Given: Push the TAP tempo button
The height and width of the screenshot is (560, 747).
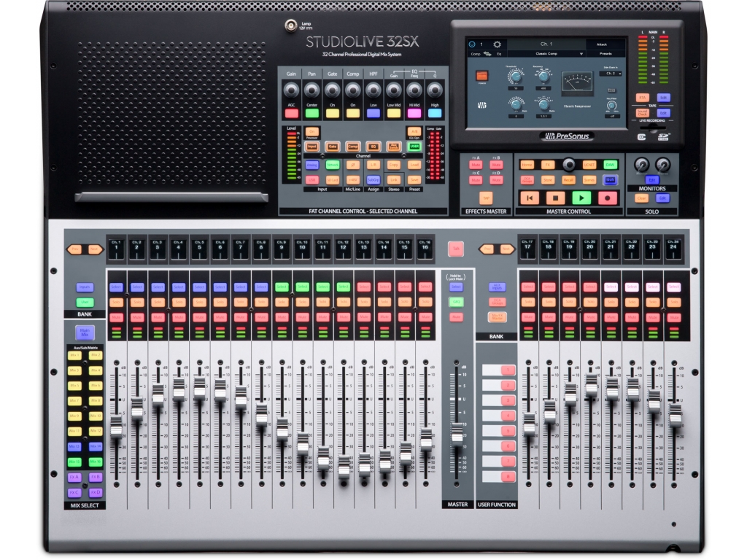Looking at the screenshot, I should coord(486,198).
